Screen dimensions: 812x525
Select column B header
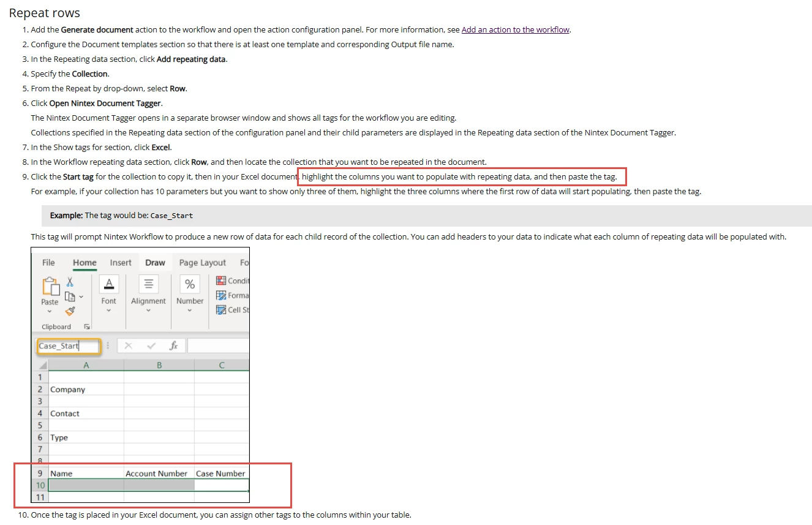pos(159,365)
